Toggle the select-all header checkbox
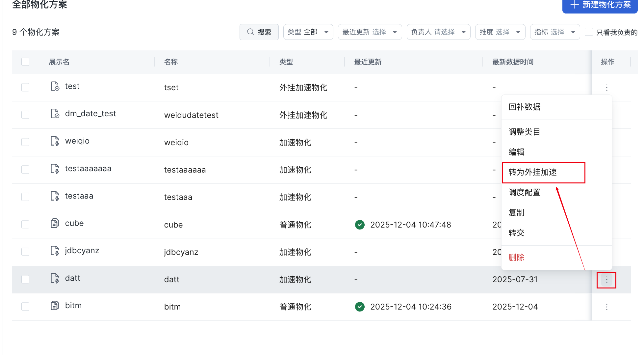 [25, 62]
